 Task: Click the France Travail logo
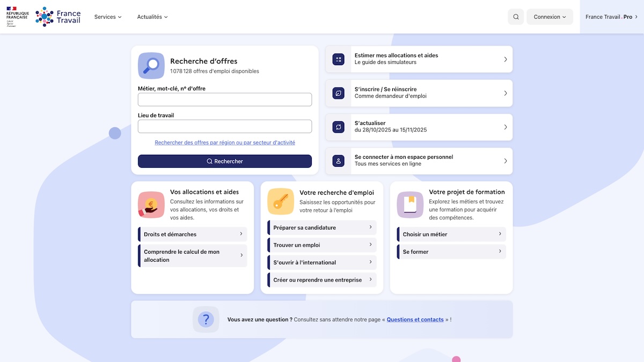click(x=58, y=17)
